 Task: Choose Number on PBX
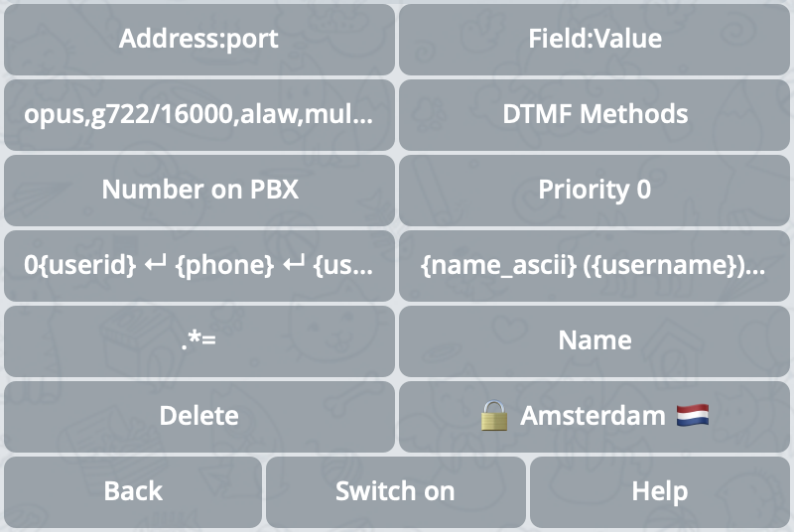(x=199, y=191)
